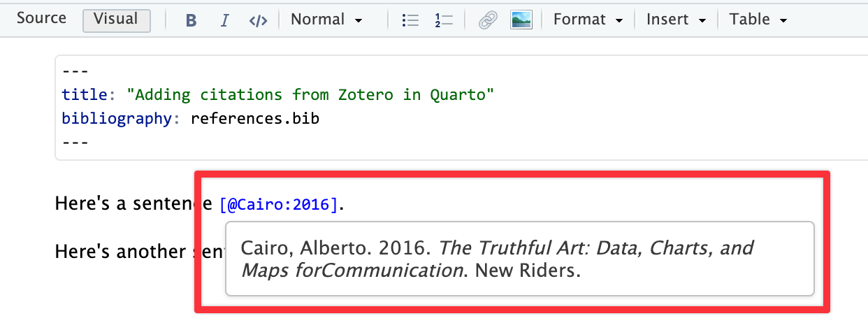Click the insert image icon
This screenshot has height=316, width=868.
(x=521, y=20)
